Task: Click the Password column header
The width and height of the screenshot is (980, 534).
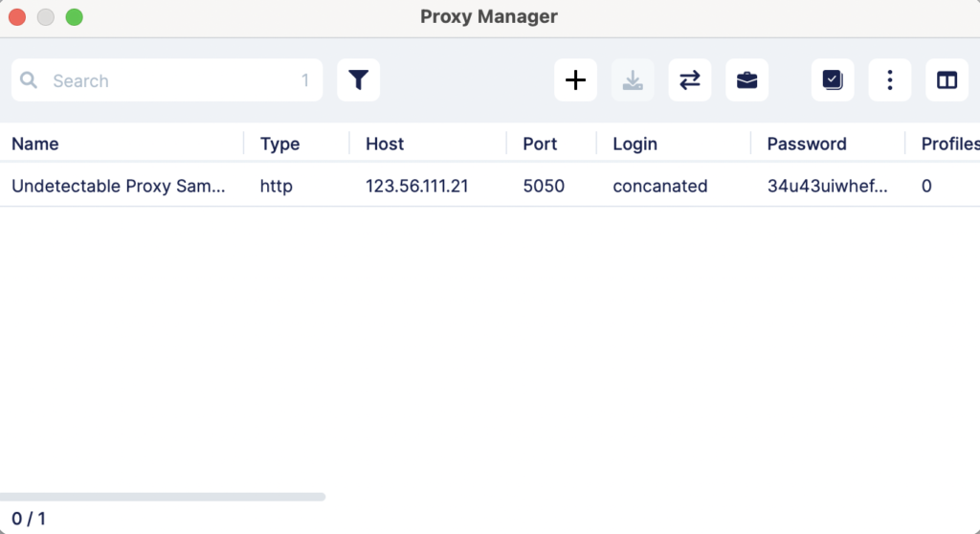Action: pos(806,144)
